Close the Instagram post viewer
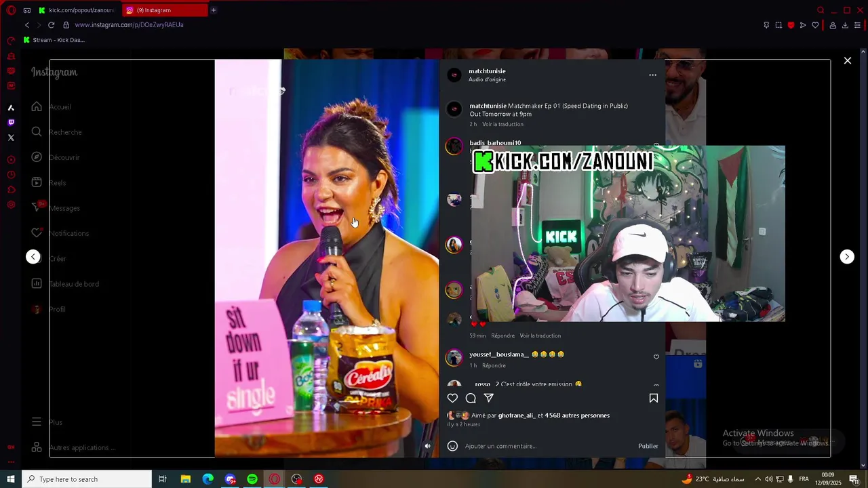This screenshot has height=488, width=868. point(848,61)
